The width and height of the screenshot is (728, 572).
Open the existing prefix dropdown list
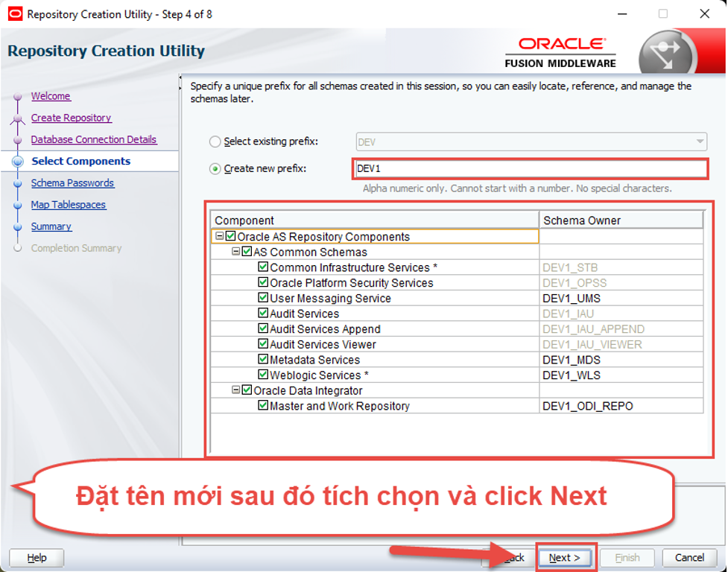(701, 140)
